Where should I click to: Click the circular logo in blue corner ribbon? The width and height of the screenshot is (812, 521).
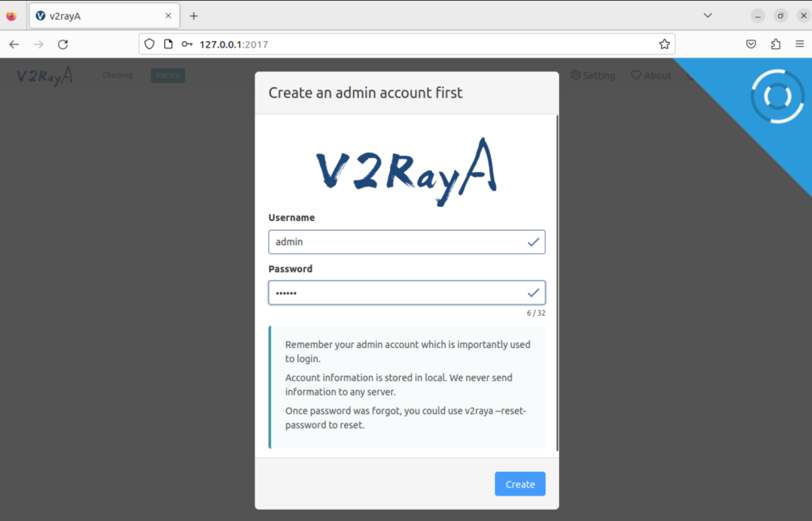pyautogui.click(x=777, y=96)
